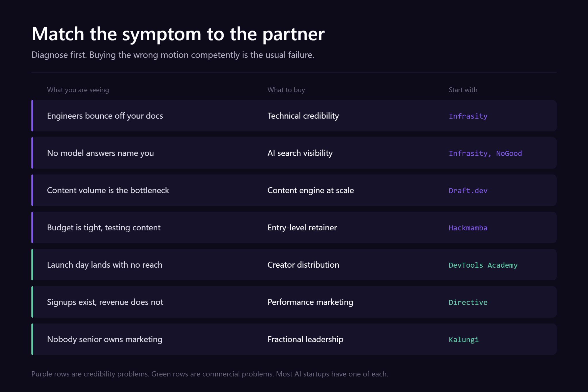
Task: Click the footnote about purple and green rows
Action: click(x=210, y=374)
